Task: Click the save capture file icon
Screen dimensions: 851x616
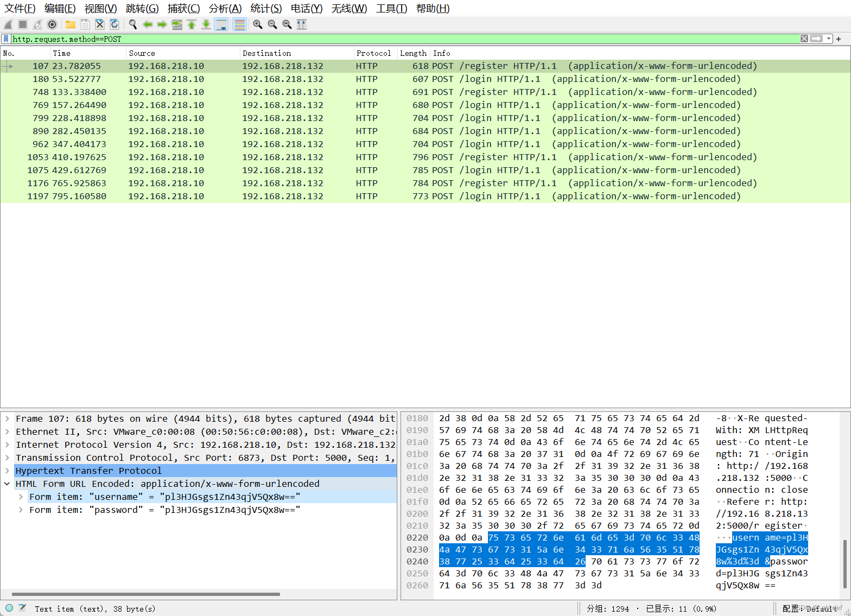Action: tap(85, 24)
